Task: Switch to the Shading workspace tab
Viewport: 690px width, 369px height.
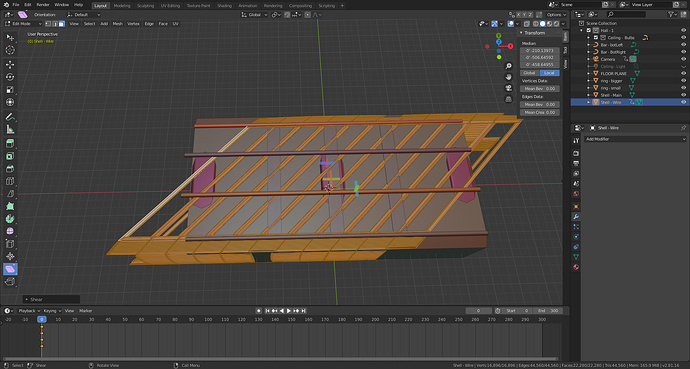Action: pyautogui.click(x=224, y=6)
